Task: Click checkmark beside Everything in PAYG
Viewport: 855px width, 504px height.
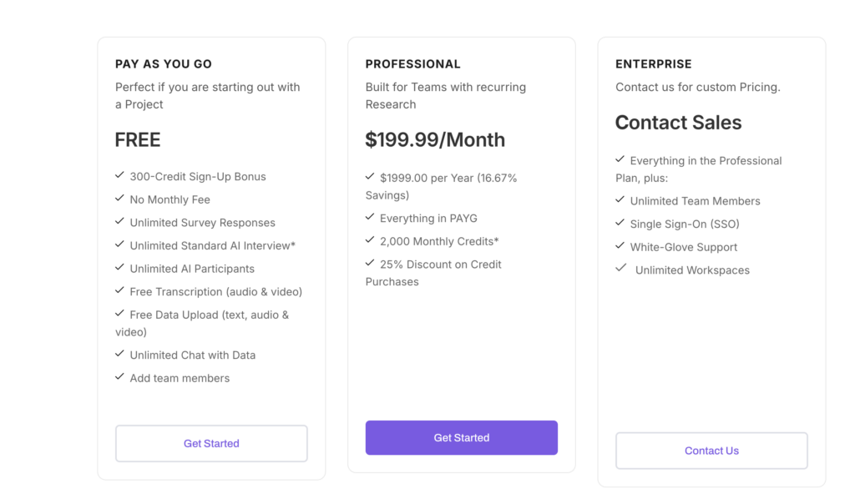Action: (370, 216)
